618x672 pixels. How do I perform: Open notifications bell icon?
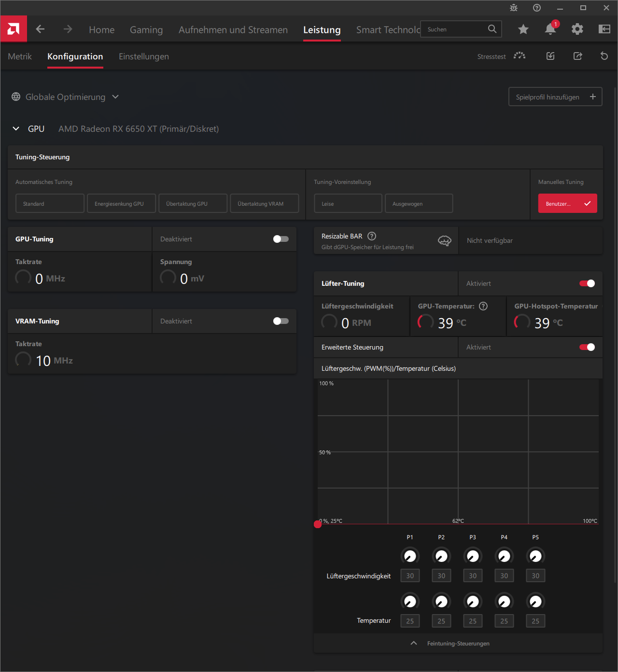(x=550, y=29)
